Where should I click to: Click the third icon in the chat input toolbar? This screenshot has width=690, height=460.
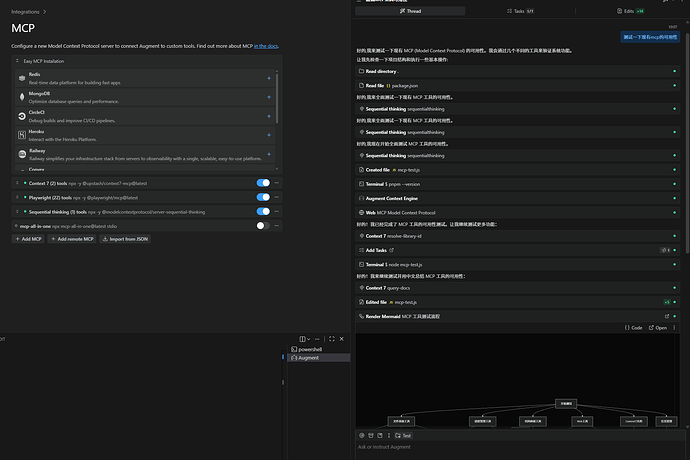click(x=380, y=435)
